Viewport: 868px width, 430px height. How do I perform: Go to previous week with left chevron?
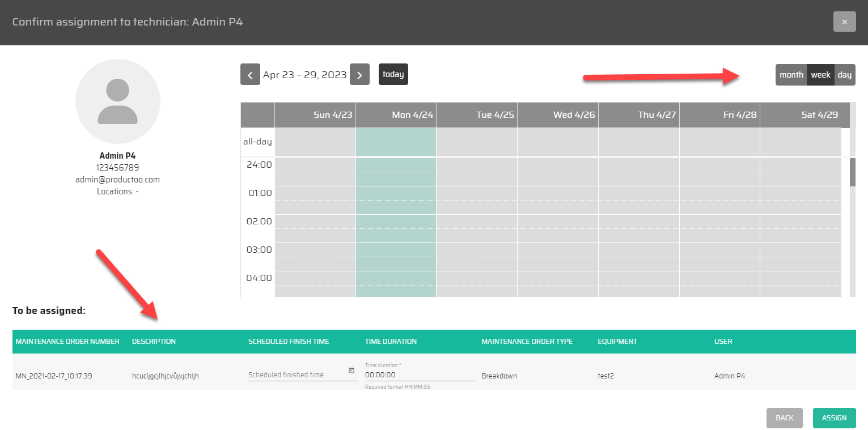click(x=250, y=74)
